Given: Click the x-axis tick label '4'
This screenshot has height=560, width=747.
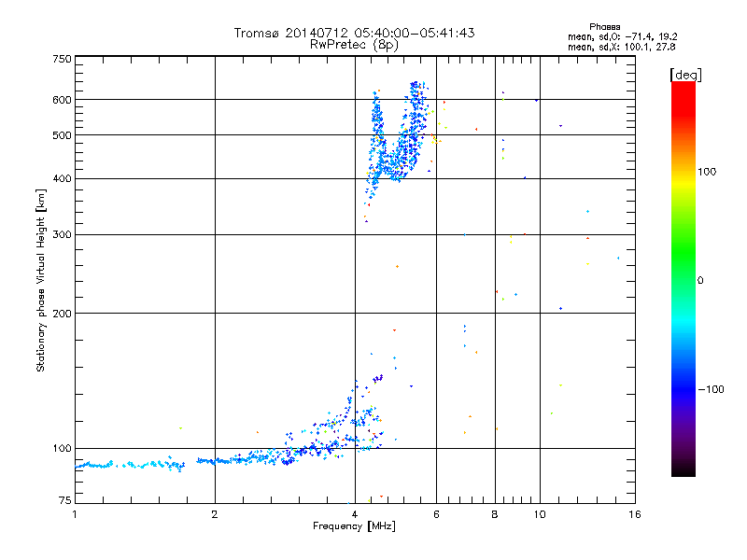Looking at the screenshot, I should [355, 514].
